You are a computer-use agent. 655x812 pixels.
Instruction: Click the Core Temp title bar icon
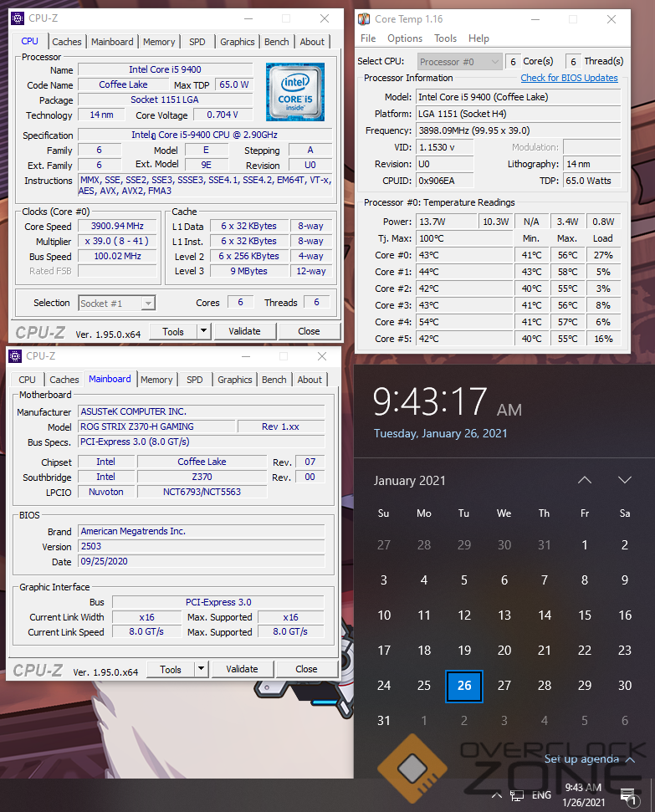click(x=364, y=19)
